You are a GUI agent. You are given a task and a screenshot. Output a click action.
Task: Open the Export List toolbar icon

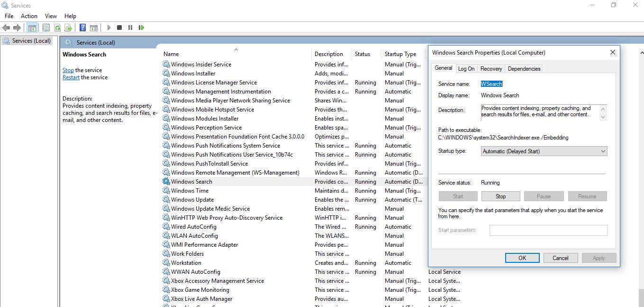(x=69, y=28)
